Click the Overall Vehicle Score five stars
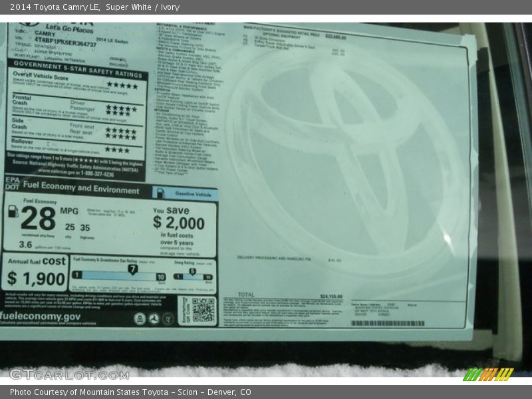This screenshot has width=532, height=399. click(122, 86)
